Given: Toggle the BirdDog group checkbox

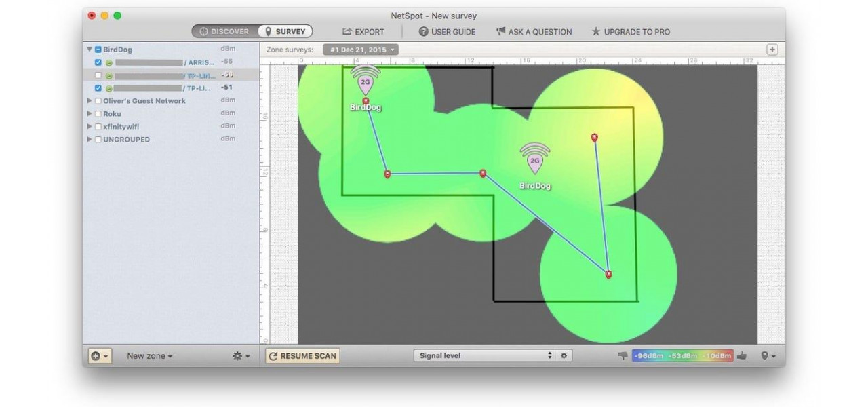Looking at the screenshot, I should click(x=98, y=50).
